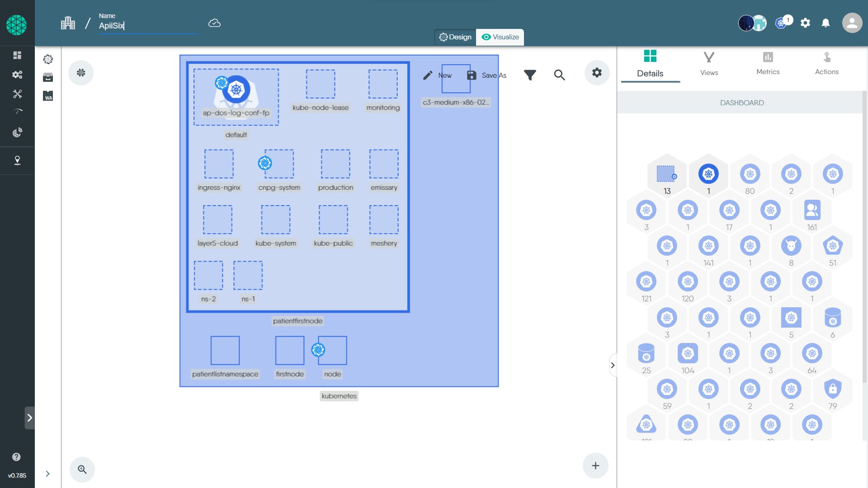This screenshot has height=488, width=868.
Task: Click the organization building icon in header
Action: click(x=68, y=23)
